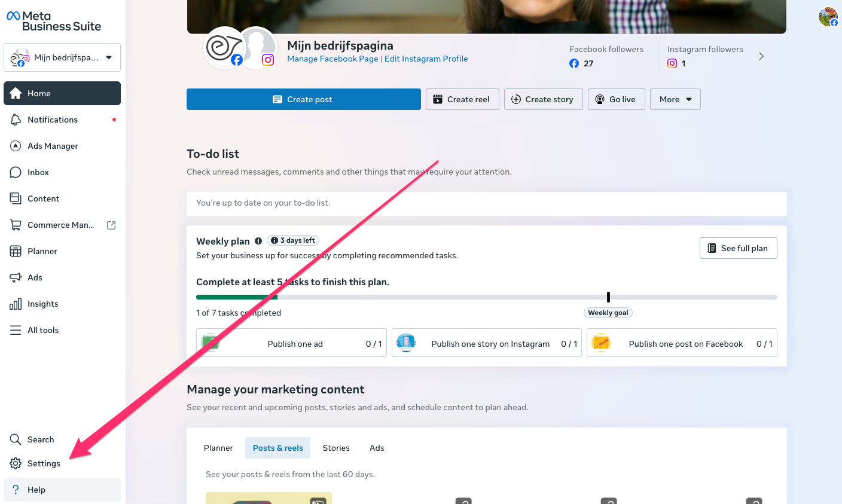Expand follower stats with the right chevron

[x=761, y=56]
